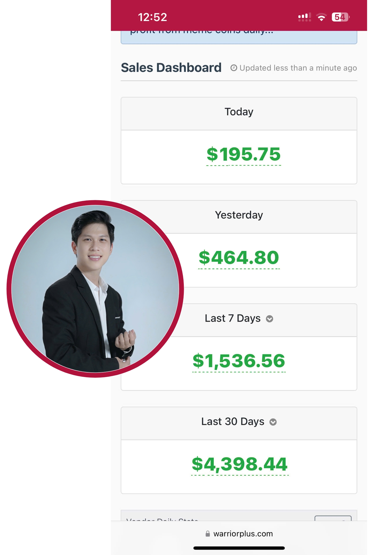Click the lock icon next to the URL
This screenshot has width=392, height=555.
pyautogui.click(x=208, y=534)
